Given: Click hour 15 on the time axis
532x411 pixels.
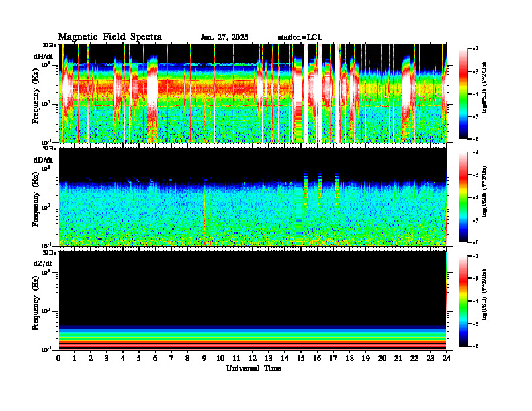Looking at the screenshot, I should click(x=301, y=358).
